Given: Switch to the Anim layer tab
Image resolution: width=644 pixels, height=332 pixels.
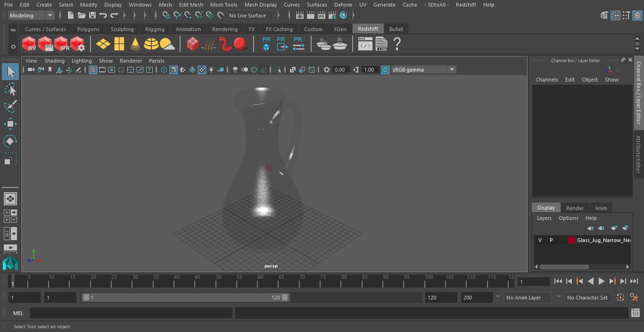Looking at the screenshot, I should (x=601, y=208).
